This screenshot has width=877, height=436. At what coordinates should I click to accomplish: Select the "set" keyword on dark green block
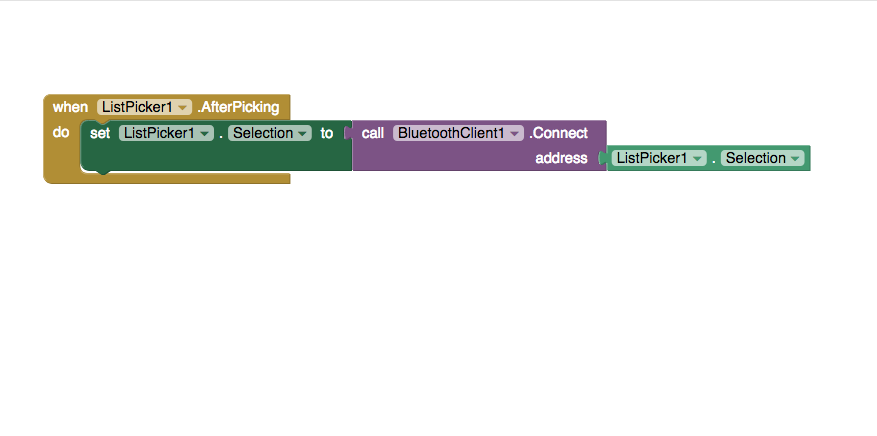tap(100, 133)
